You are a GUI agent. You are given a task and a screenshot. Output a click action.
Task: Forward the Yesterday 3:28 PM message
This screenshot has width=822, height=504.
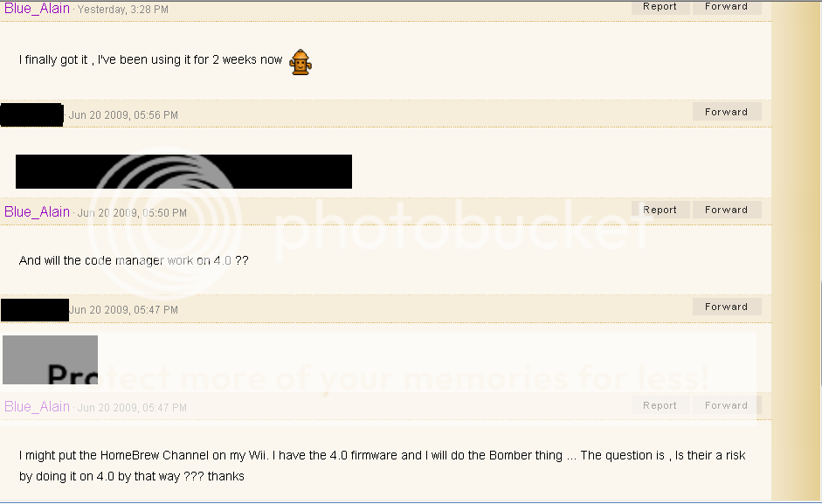click(727, 7)
